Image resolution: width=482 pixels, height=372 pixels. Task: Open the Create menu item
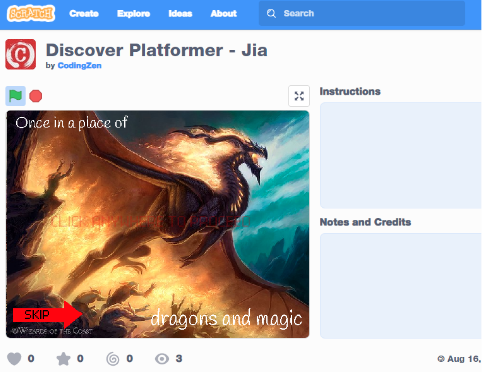pyautogui.click(x=84, y=14)
